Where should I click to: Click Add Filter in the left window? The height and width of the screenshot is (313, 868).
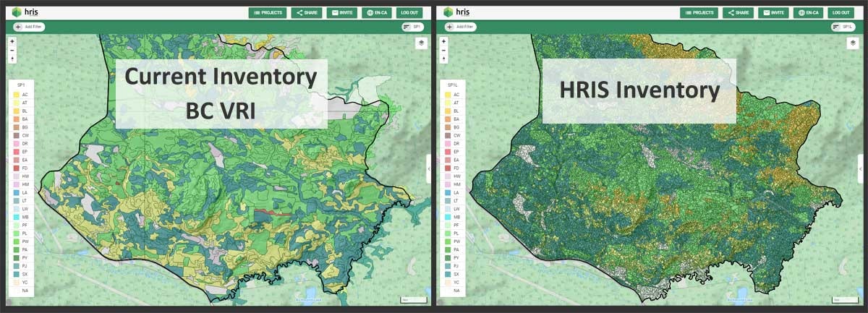coord(29,27)
